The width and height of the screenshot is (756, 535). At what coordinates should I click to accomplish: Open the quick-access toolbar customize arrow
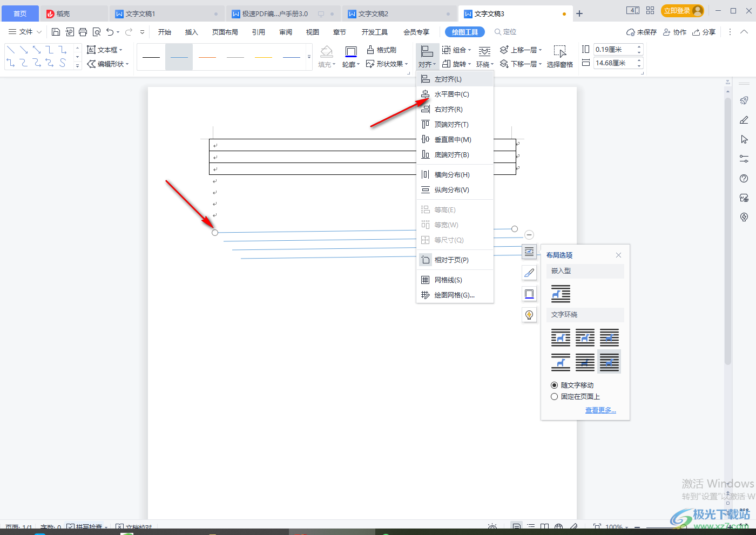point(142,32)
